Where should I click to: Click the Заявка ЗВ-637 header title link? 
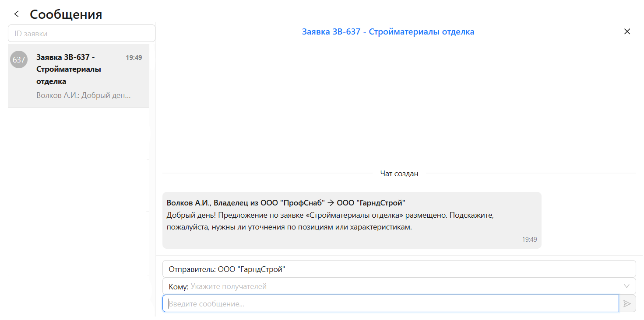coord(387,31)
